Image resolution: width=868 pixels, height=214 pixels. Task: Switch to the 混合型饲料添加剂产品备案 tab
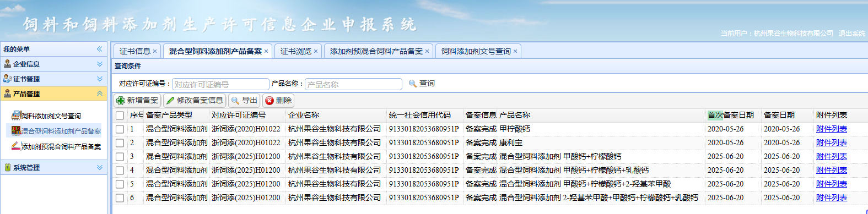point(215,51)
